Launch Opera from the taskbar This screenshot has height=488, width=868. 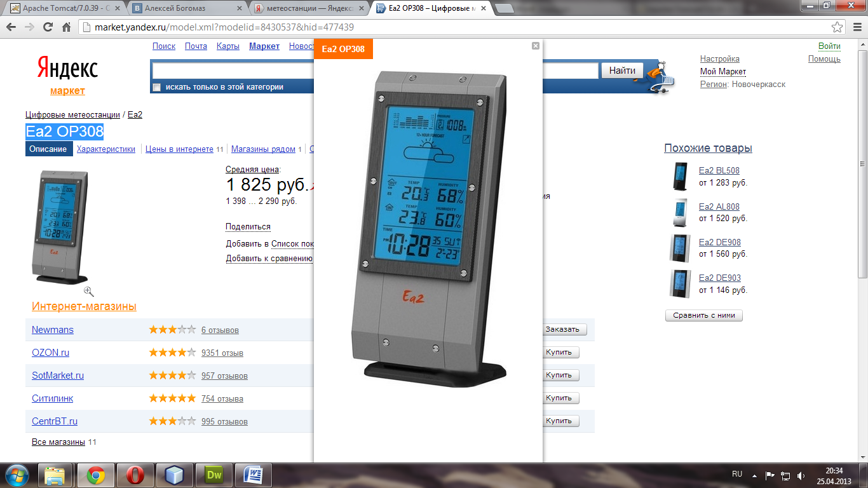(x=135, y=475)
